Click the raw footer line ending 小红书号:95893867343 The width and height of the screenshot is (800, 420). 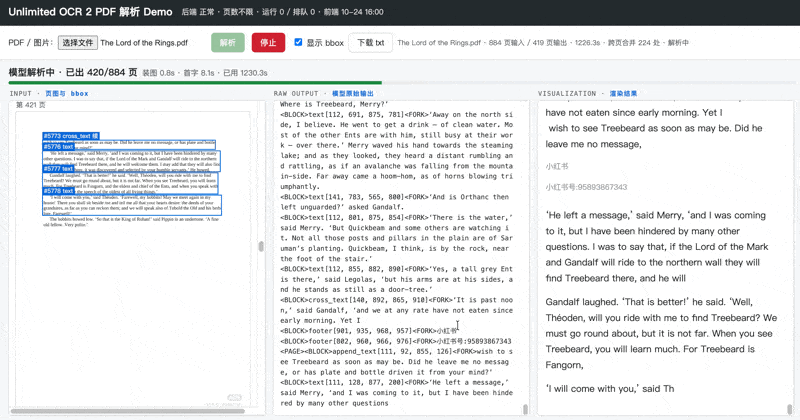click(395, 341)
